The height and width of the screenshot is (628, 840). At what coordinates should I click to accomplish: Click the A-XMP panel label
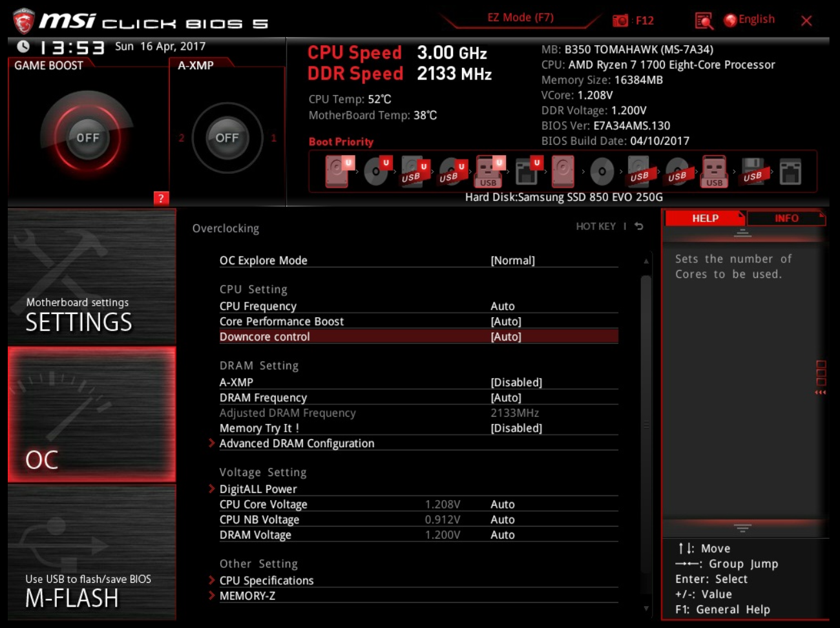(196, 65)
